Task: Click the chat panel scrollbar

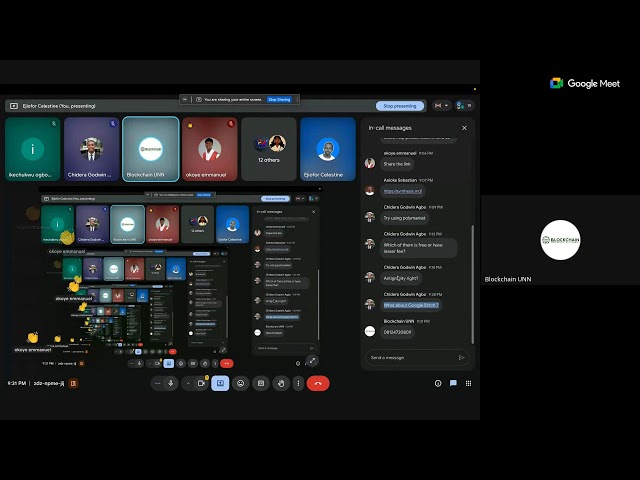Action: pyautogui.click(x=473, y=284)
